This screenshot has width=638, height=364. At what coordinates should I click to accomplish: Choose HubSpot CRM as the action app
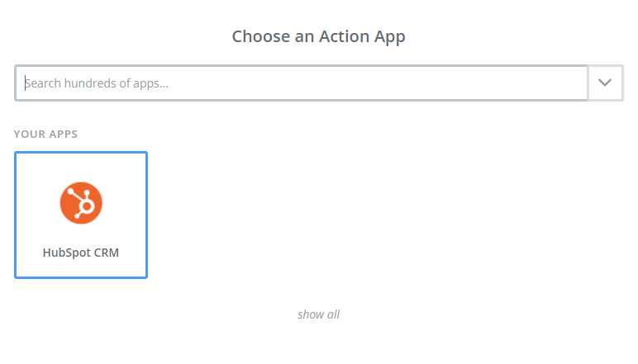point(81,215)
